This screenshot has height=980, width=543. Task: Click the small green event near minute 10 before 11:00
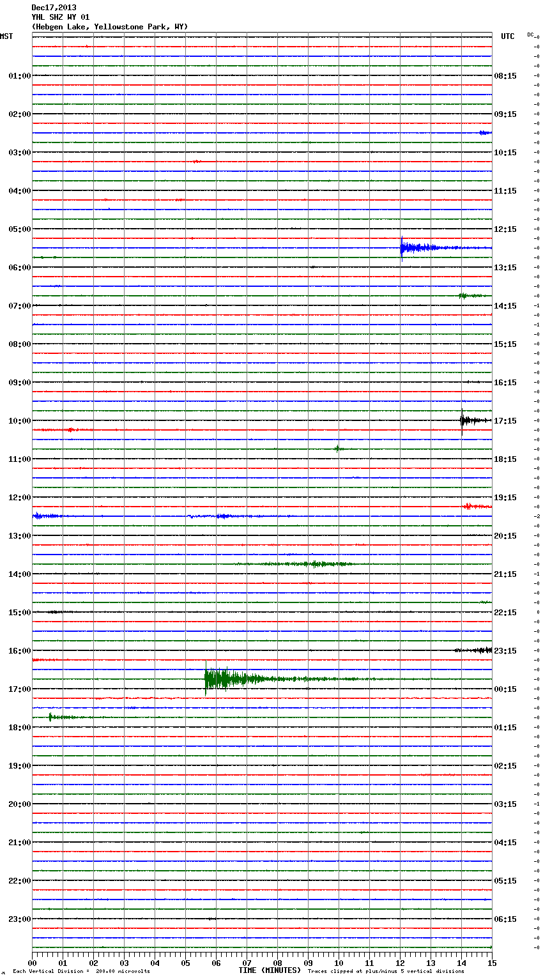(x=339, y=449)
